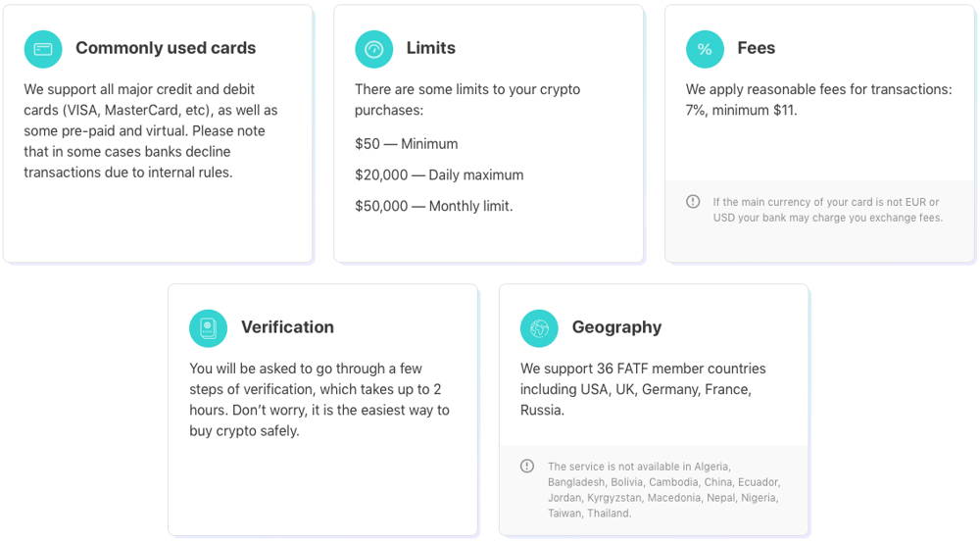
Task: Click the $20,000 Daily maximum line
Action: [439, 175]
